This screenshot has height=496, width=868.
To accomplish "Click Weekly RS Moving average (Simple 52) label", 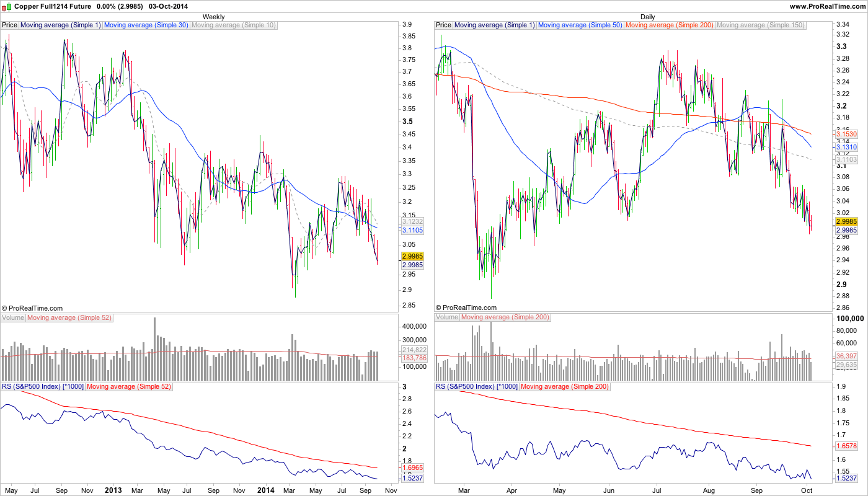I will click(129, 387).
